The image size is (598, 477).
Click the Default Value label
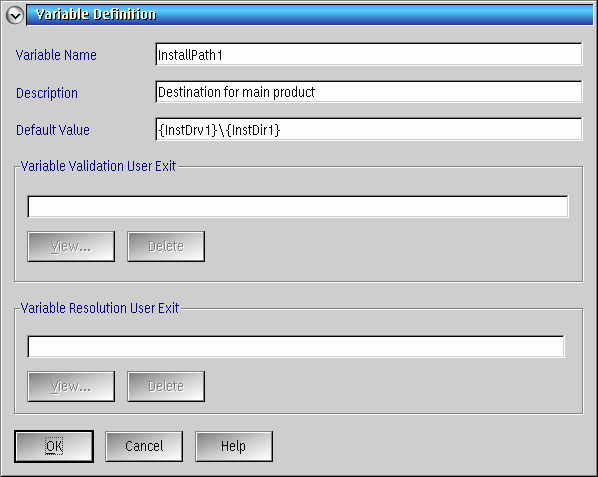(53, 130)
